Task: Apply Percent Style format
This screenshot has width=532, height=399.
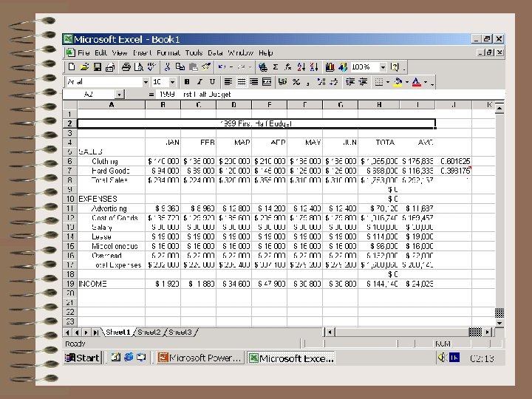Action: pyautogui.click(x=296, y=82)
